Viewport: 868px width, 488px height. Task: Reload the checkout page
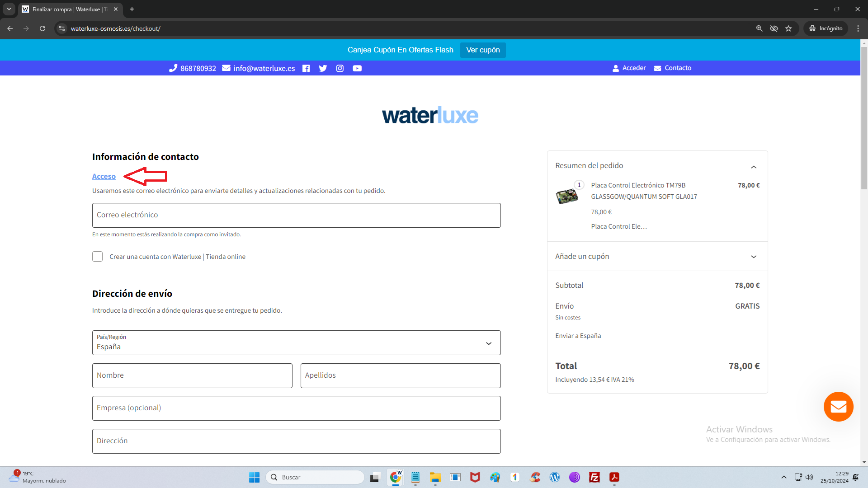[42, 28]
